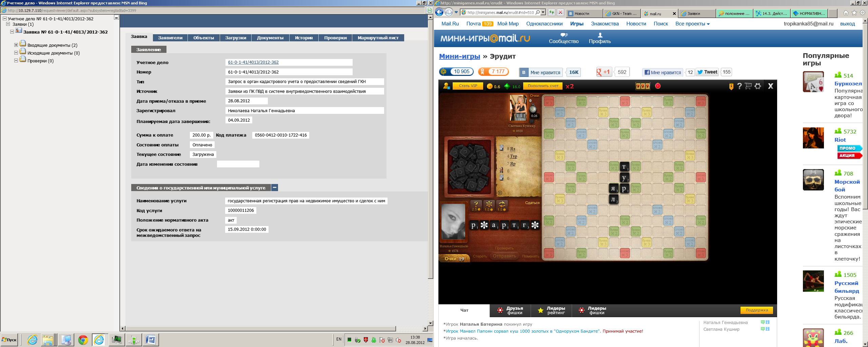Screen dimensions: 868x347
Task: Click the Сообщество speech bubble icon
Action: click(564, 35)
